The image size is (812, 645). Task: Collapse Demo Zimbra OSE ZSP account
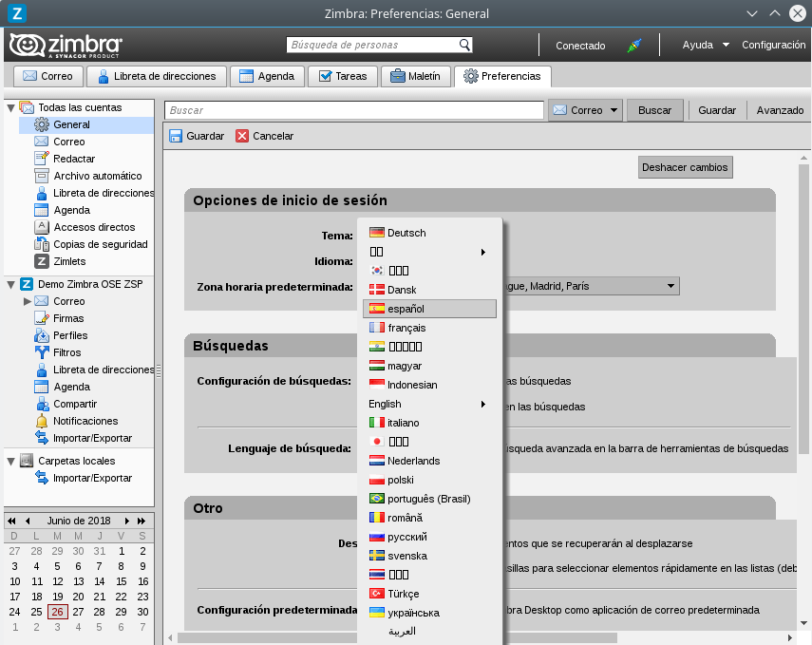tap(10, 284)
